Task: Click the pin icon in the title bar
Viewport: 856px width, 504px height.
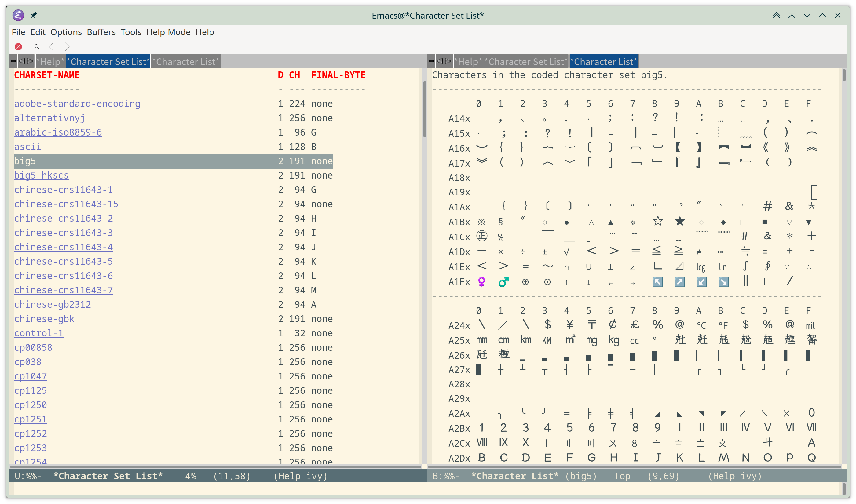Action: 34,15
